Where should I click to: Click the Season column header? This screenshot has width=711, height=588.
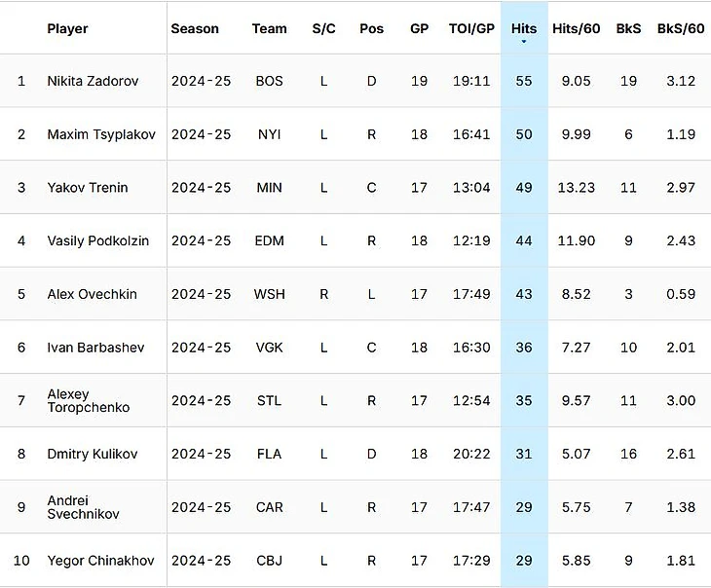click(x=195, y=28)
